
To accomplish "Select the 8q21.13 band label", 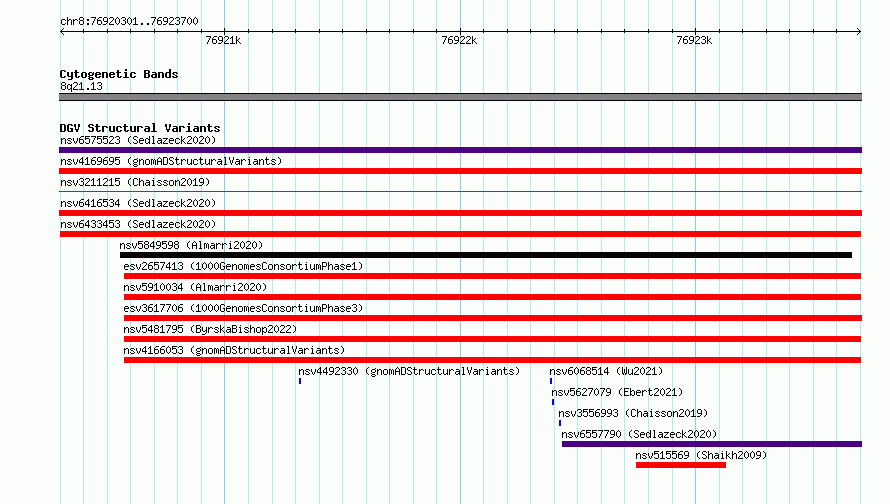I will click(x=81, y=86).
